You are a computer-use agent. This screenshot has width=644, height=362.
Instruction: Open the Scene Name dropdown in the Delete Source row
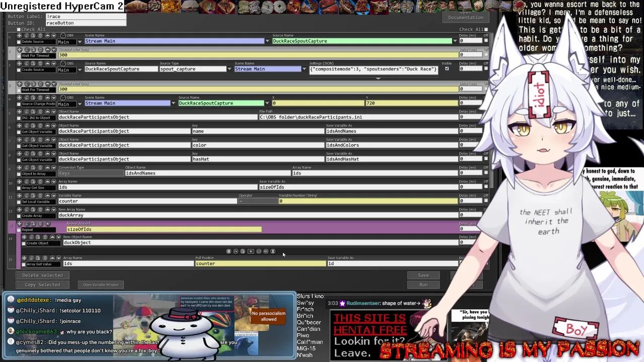point(267,41)
